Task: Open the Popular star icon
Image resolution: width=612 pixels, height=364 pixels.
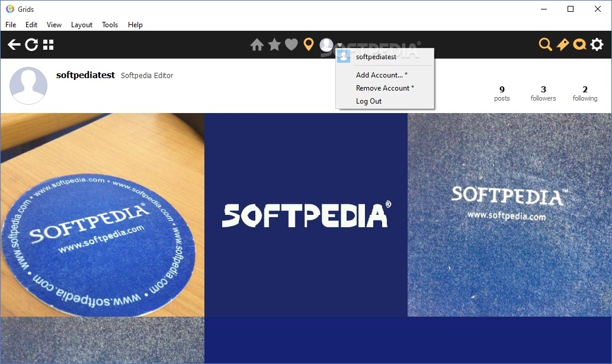Action: point(274,44)
